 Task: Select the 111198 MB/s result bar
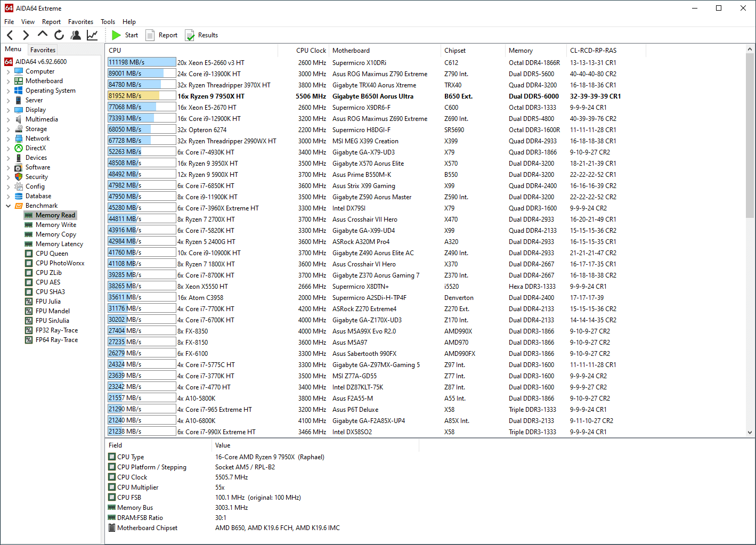(x=142, y=62)
